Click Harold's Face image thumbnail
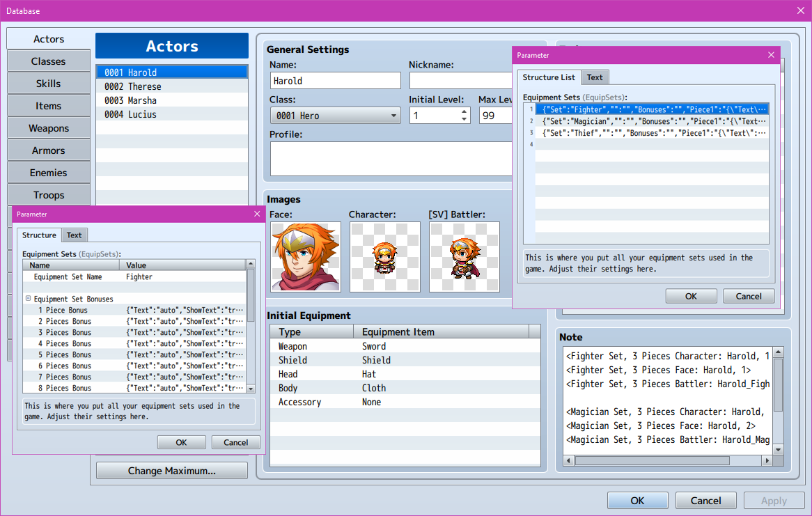Screen dimensions: 812x516 click(306, 257)
